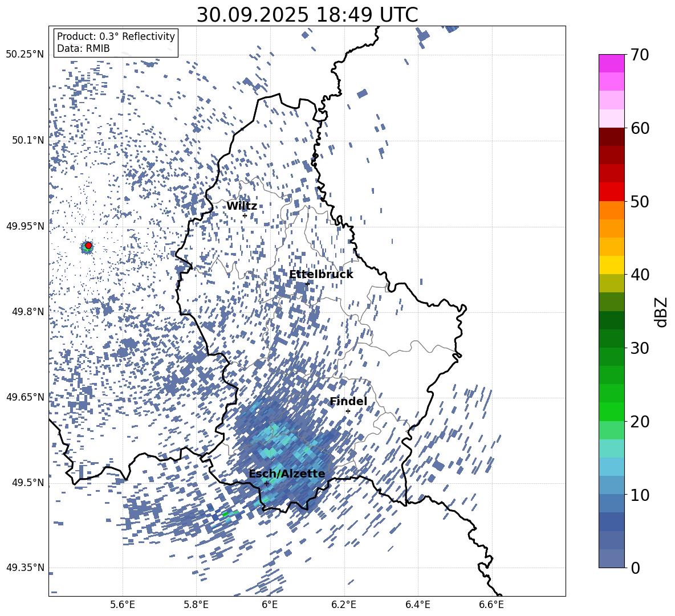
Task: Click the Product: 0.3° Reflectivity text
Action: click(116, 36)
